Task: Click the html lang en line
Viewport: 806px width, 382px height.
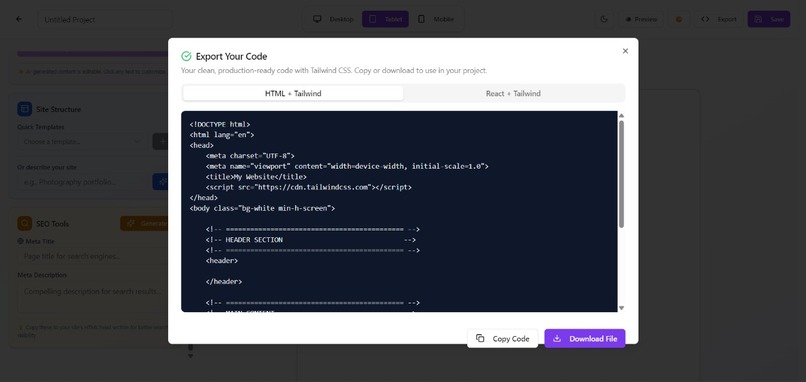Action: [222, 135]
